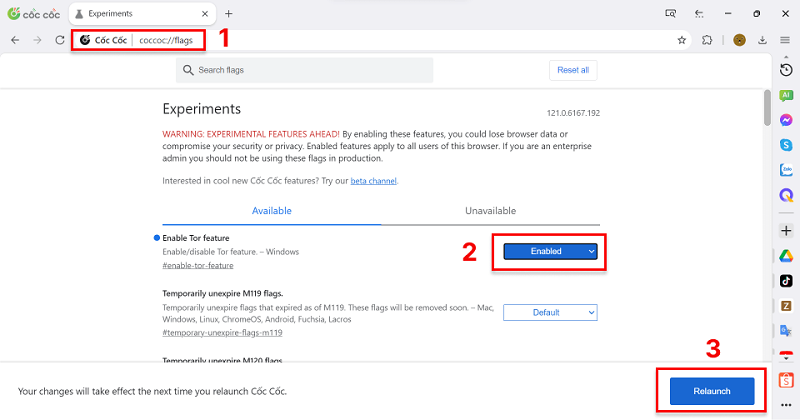Expand the Temporarily unexpire M119 flags dropdown
Image resolution: width=800 pixels, height=420 pixels.
coord(550,312)
